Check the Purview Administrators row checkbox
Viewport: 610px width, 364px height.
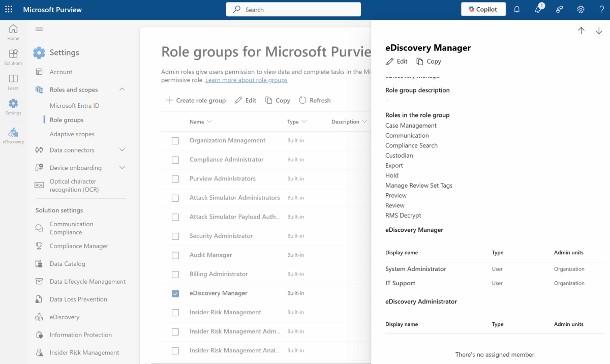point(175,179)
